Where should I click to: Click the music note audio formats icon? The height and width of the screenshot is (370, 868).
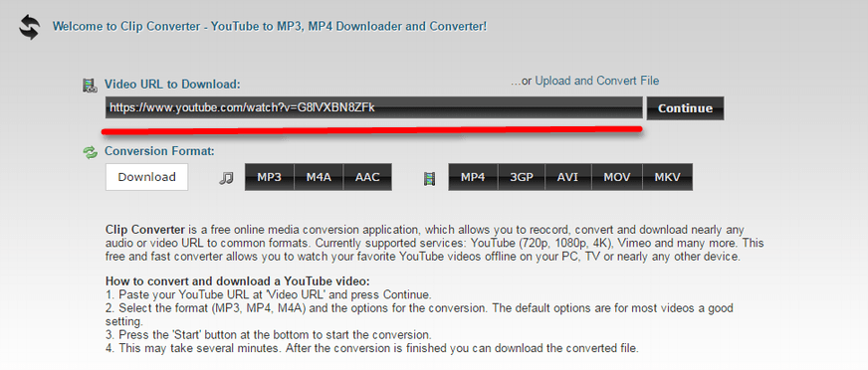[226, 178]
